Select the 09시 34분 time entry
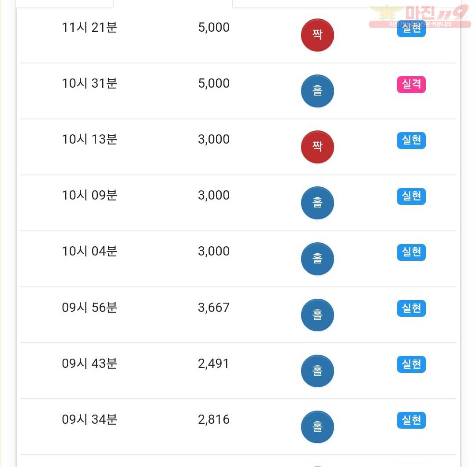Viewport: 476px width, 467px height. coord(89,419)
